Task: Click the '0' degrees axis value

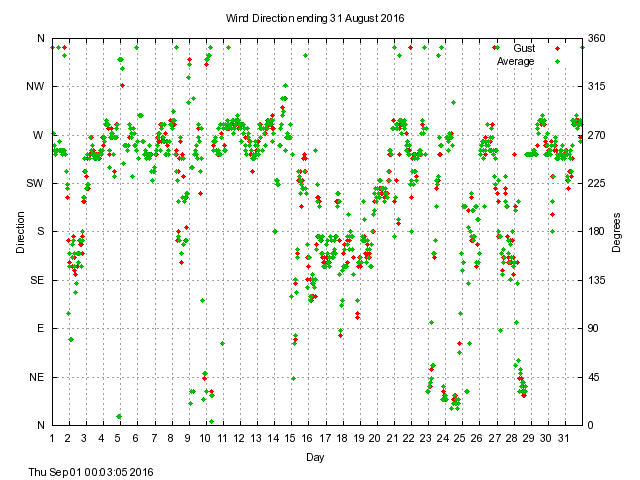Action: (x=591, y=425)
